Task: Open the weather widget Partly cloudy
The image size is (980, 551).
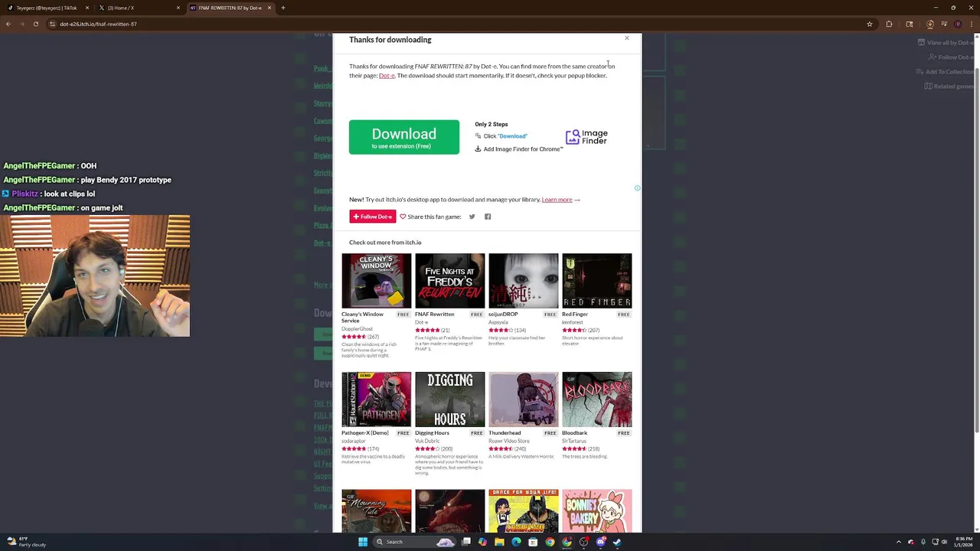Action: click(x=25, y=542)
